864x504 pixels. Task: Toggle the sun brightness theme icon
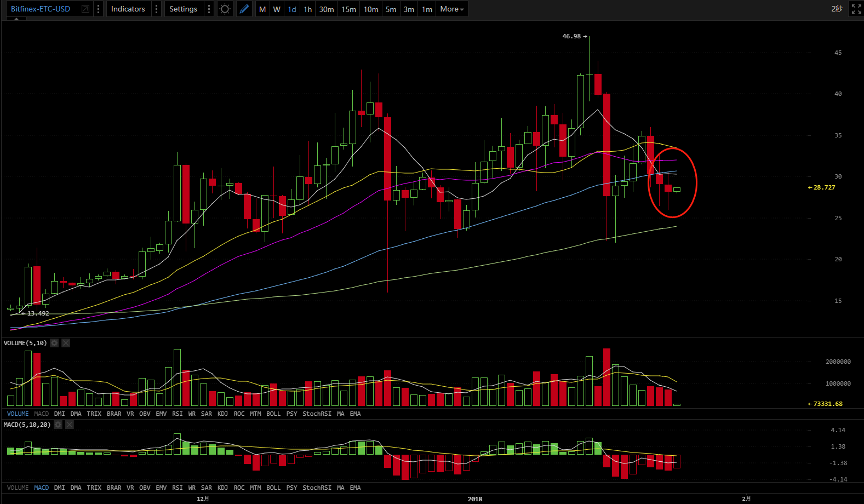pyautogui.click(x=225, y=9)
